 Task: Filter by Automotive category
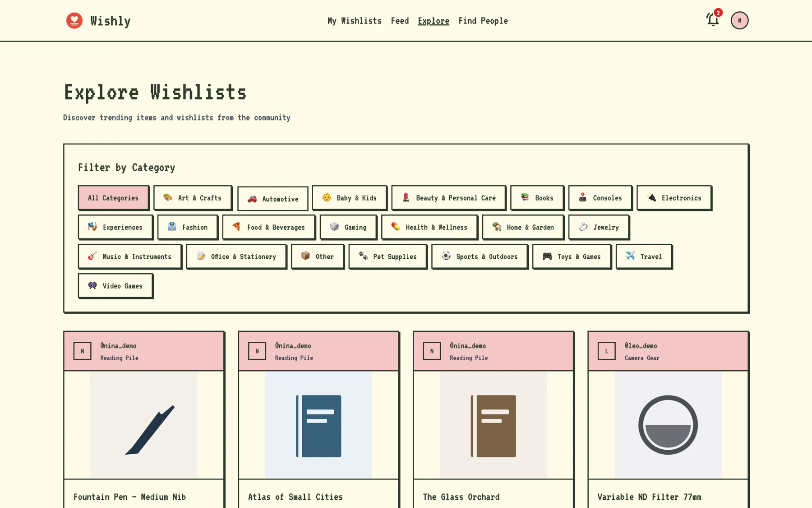coord(273,199)
